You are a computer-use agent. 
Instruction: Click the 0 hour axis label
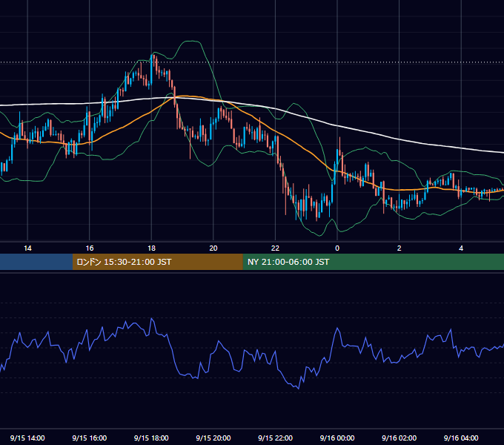(337, 248)
